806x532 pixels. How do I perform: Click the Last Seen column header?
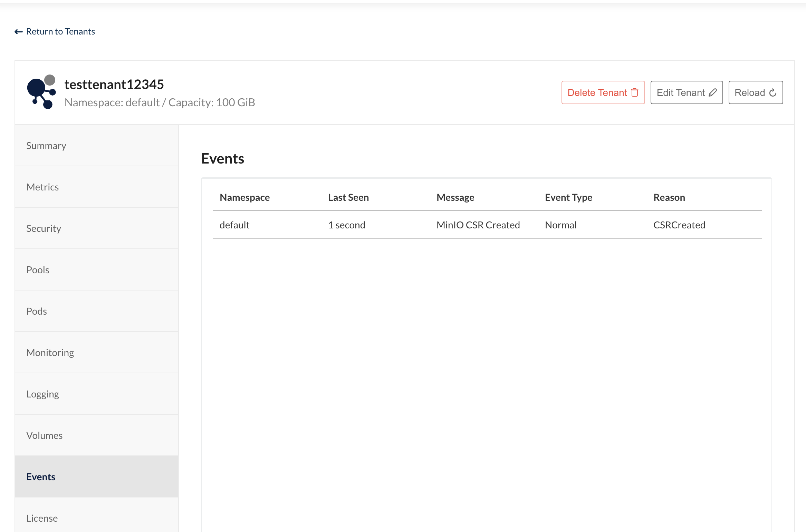tap(348, 197)
